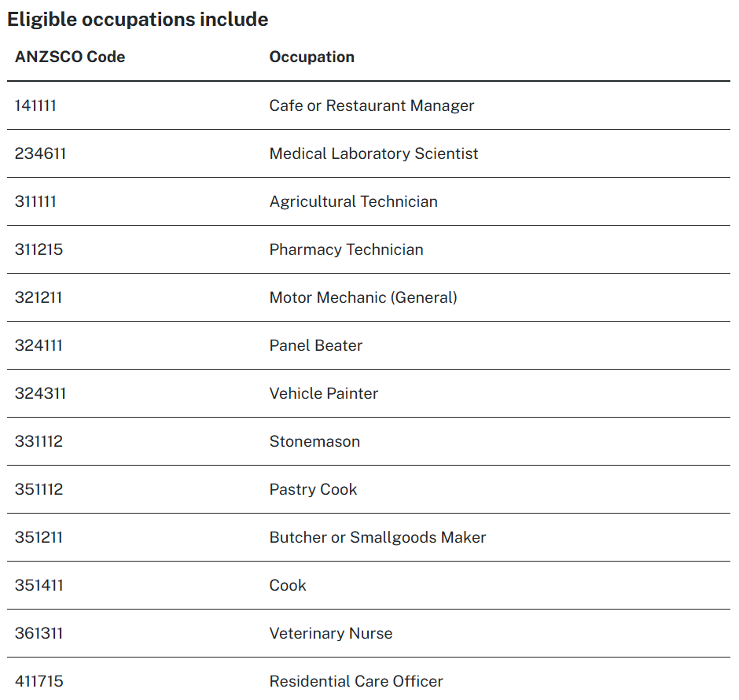Click code 234611 in the table
The image size is (739, 700).
tap(40, 153)
